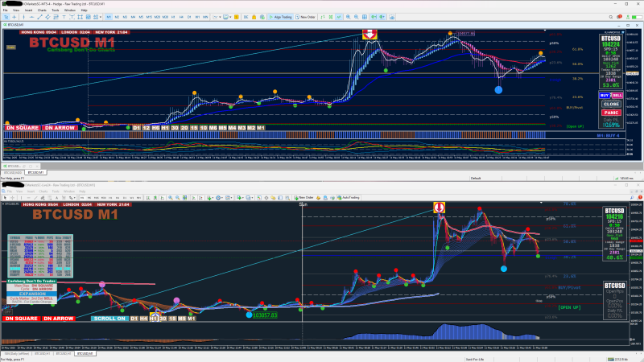Open templates dropdown in top toolbar
This screenshot has width=644, height=362.
(x=228, y=17)
